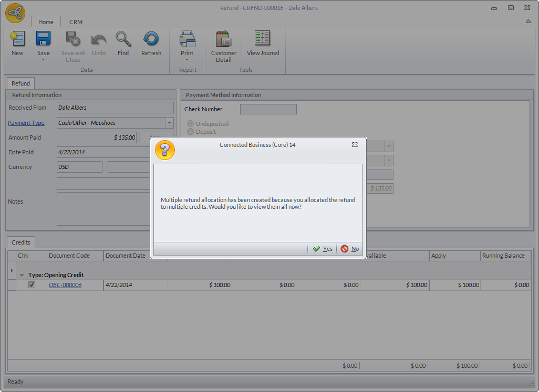The image size is (539, 392).
Task: Click the Find magnifier icon
Action: click(123, 40)
